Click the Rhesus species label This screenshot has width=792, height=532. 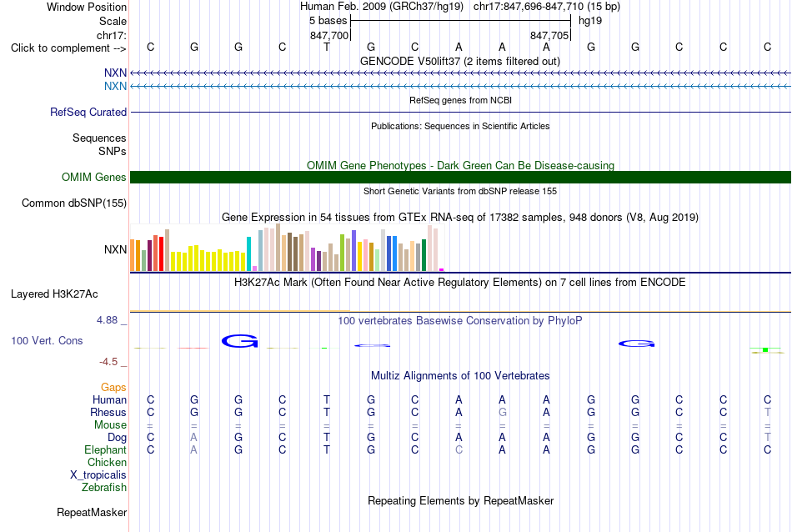(108, 412)
